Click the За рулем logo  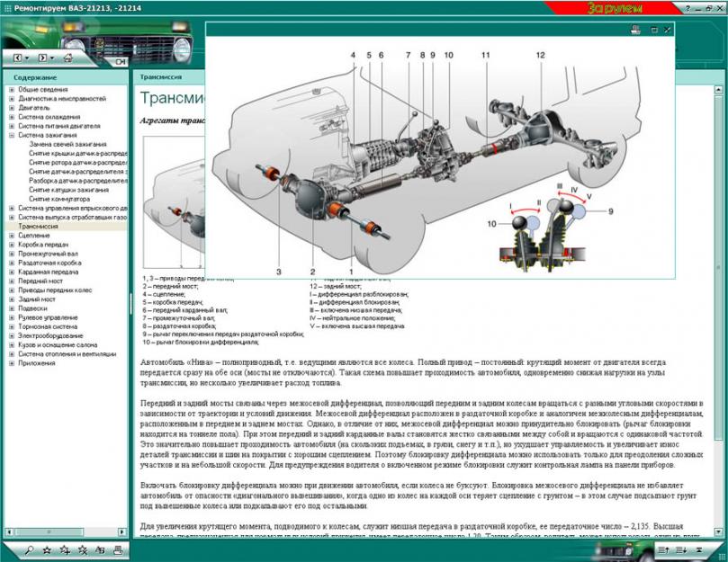(615, 8)
